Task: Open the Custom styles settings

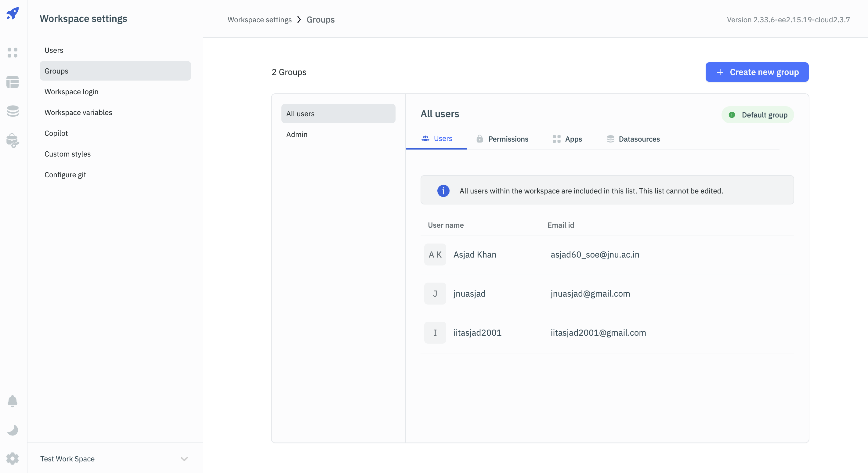Action: pos(67,154)
